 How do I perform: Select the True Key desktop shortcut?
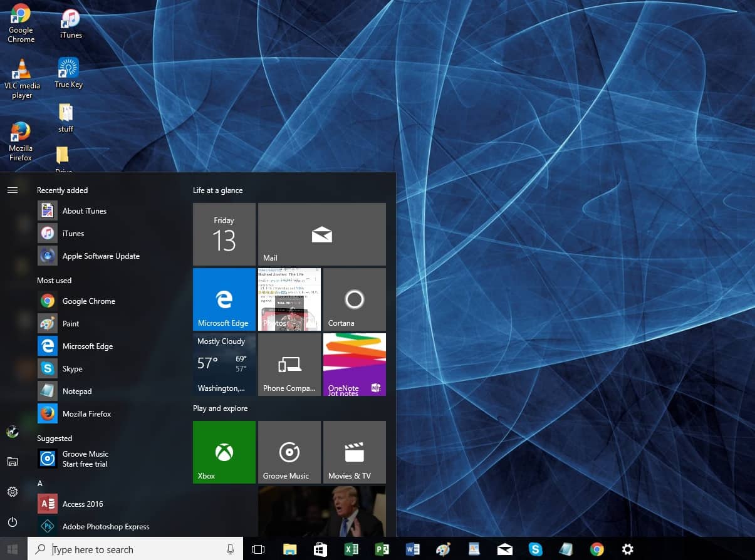tap(68, 73)
